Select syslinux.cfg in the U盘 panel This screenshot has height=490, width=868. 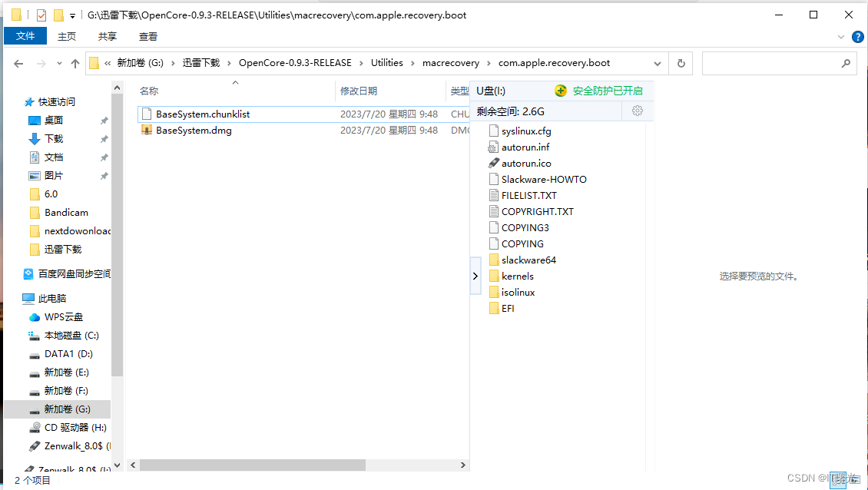click(526, 131)
